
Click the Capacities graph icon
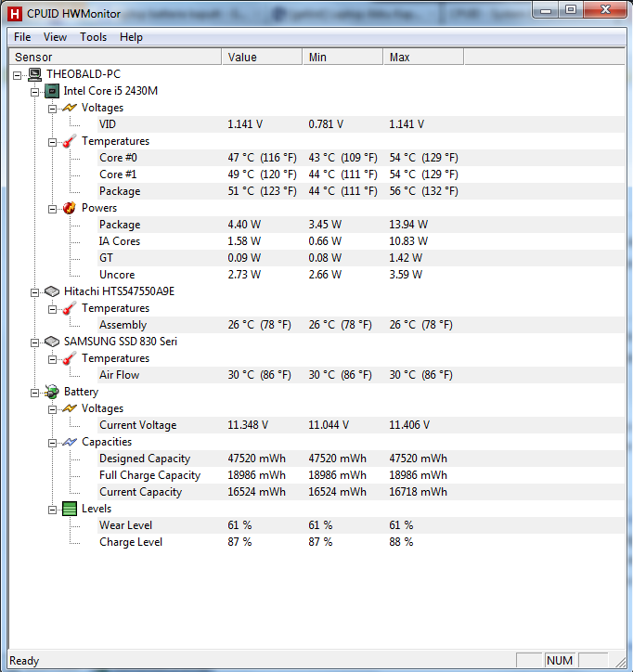tap(69, 442)
